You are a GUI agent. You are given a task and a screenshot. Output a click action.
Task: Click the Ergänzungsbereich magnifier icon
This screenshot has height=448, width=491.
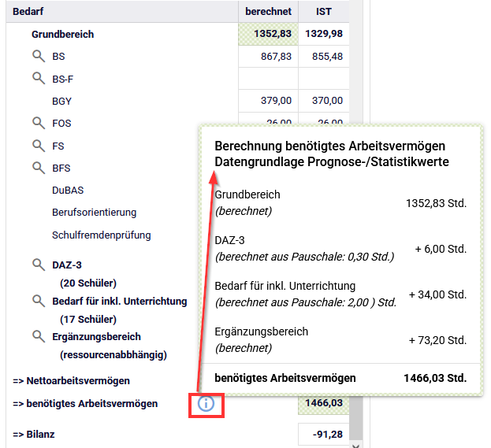(x=38, y=336)
